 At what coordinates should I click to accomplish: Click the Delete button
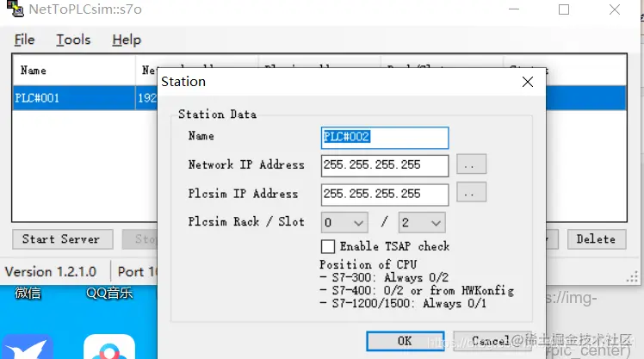[x=597, y=239]
